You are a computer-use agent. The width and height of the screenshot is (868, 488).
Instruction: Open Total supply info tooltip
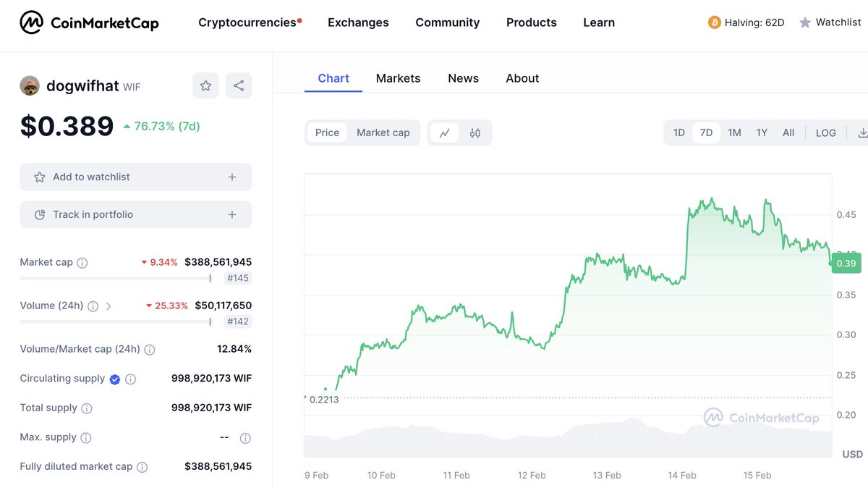point(87,408)
